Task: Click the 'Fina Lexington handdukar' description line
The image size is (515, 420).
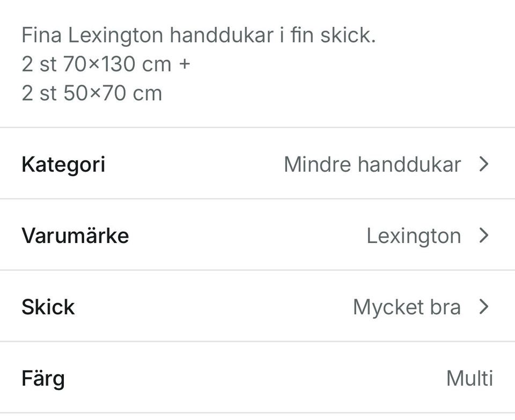Action: tap(198, 36)
